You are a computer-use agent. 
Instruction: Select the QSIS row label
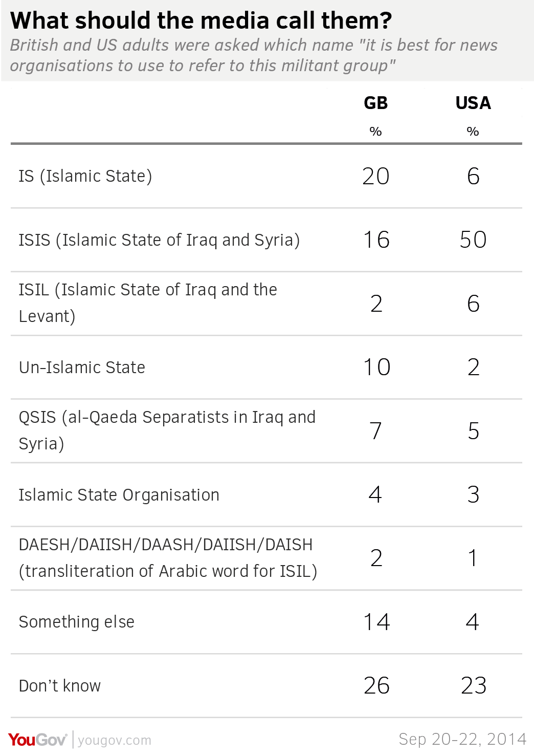tap(167, 430)
